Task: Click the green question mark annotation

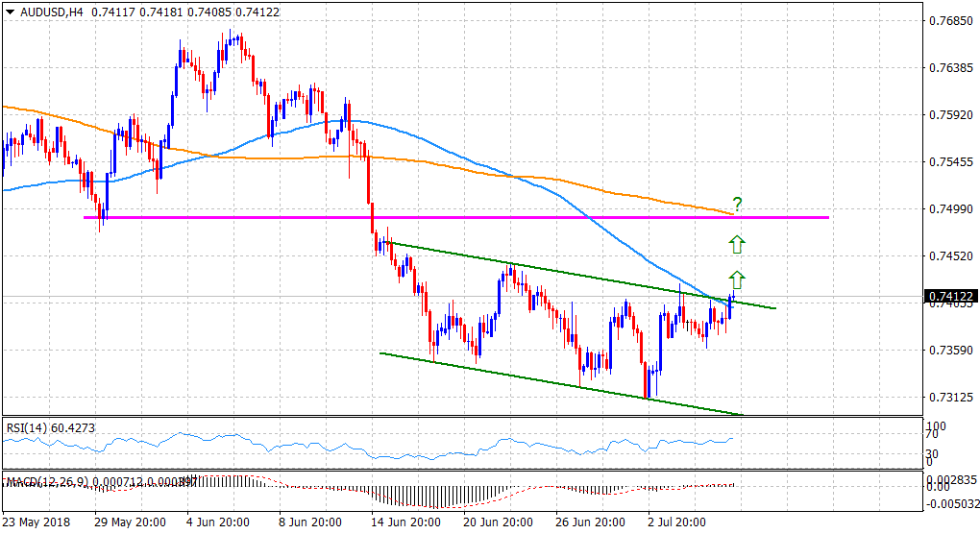Action: coord(737,204)
